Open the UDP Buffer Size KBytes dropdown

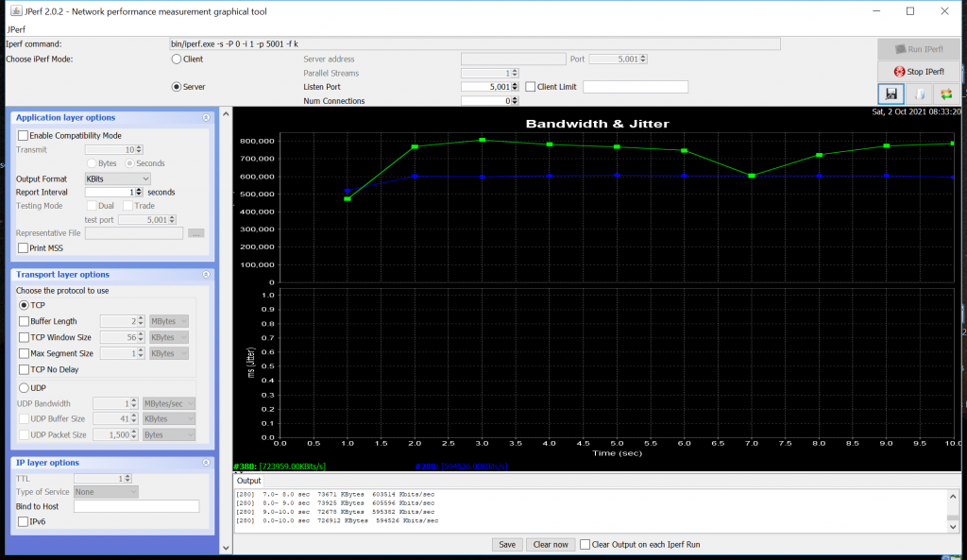tap(169, 418)
